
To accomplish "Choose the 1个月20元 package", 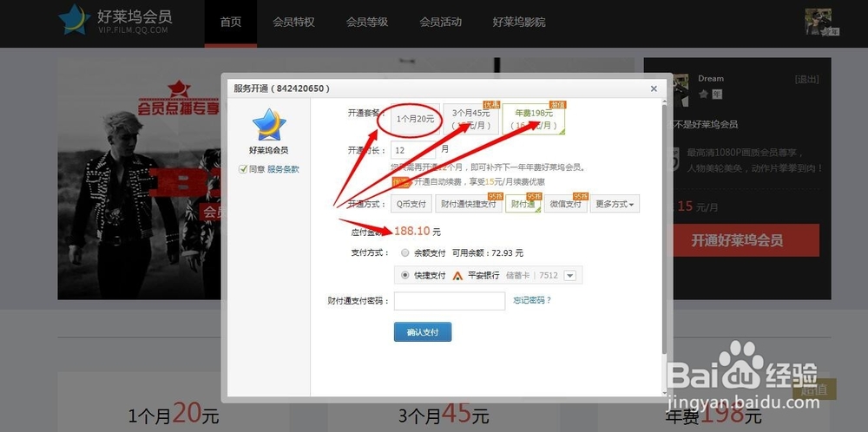I will [x=415, y=119].
